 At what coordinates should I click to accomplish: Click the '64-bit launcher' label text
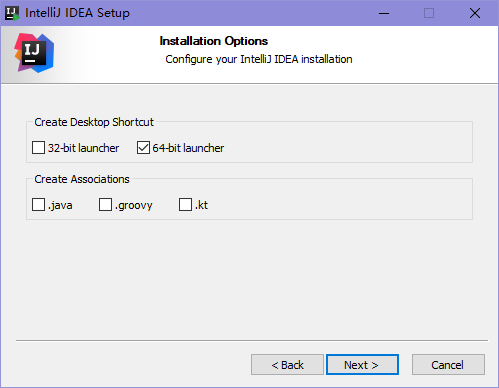click(188, 148)
